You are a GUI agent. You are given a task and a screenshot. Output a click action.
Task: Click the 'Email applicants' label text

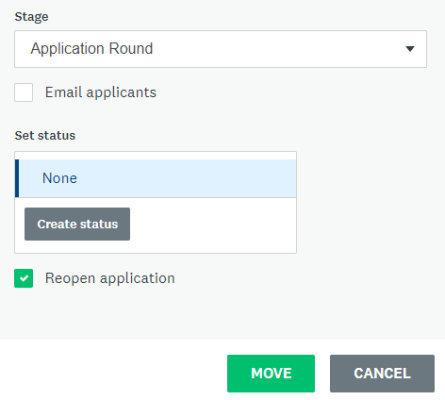pyautogui.click(x=101, y=92)
